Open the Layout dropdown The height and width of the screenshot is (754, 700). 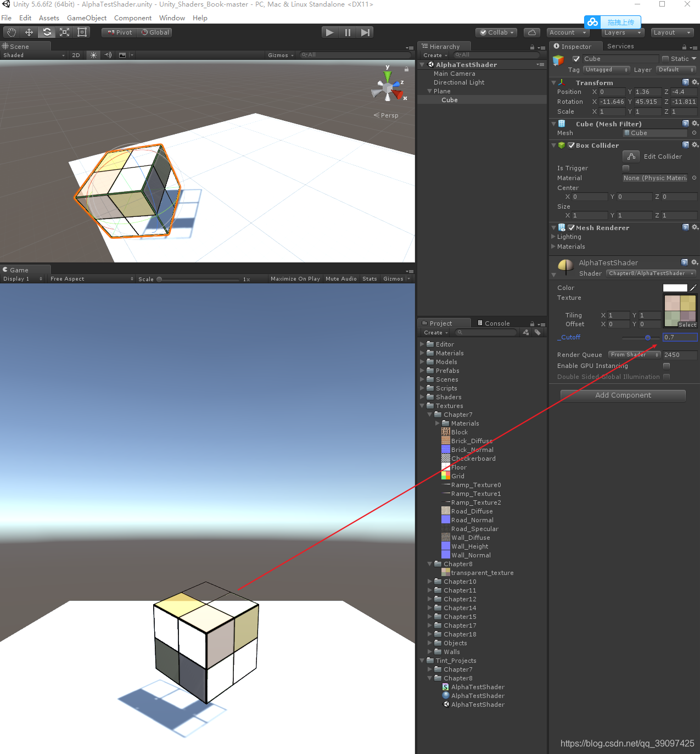point(672,32)
